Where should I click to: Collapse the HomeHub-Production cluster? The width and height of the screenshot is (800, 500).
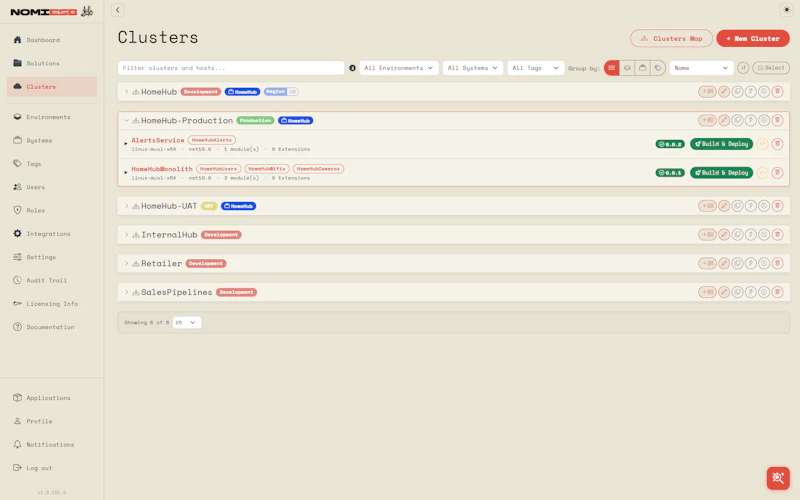click(x=127, y=120)
